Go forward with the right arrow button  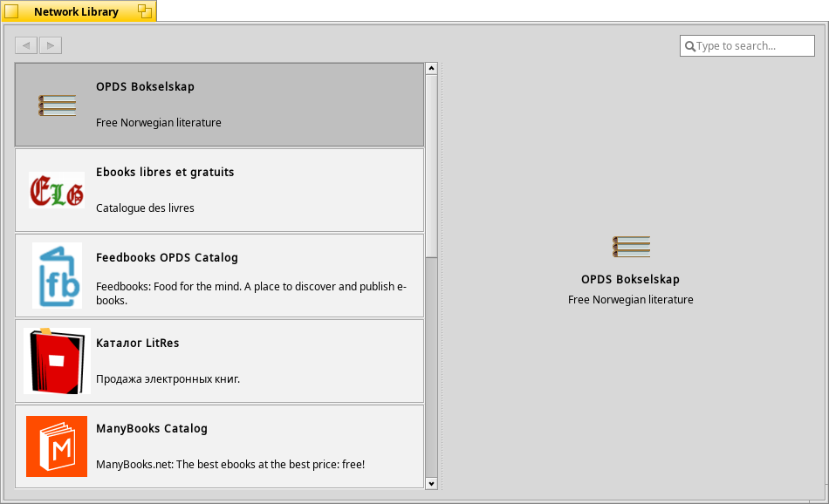[51, 45]
